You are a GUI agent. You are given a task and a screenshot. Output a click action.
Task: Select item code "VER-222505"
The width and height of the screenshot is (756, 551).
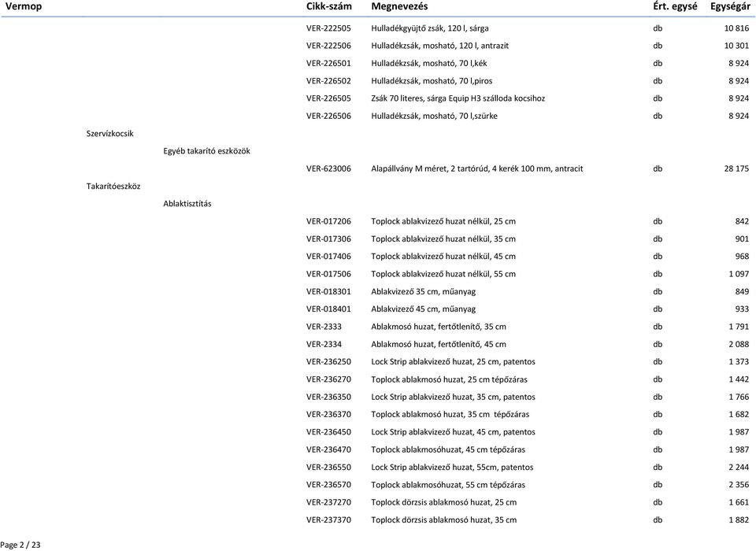[328, 28]
